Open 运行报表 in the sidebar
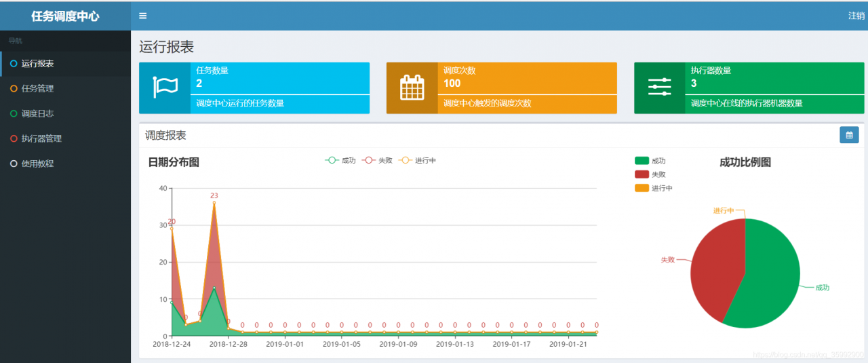This screenshot has height=363, width=868. click(66, 64)
